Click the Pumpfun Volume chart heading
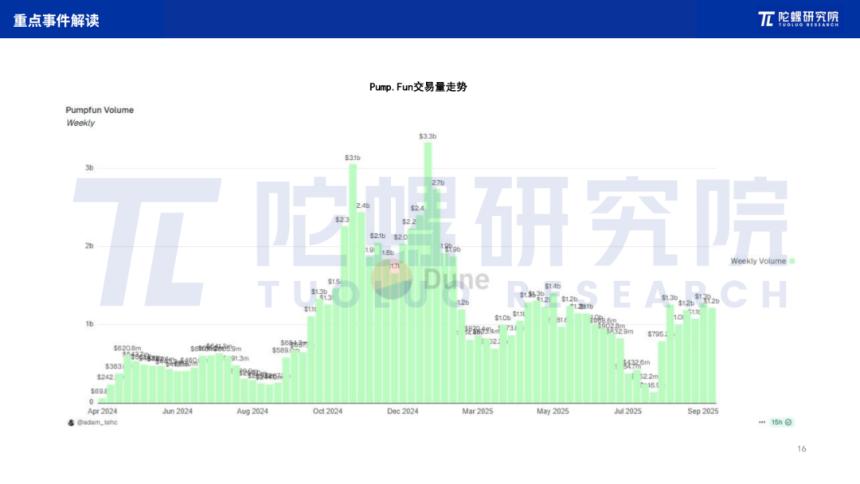 (x=99, y=110)
